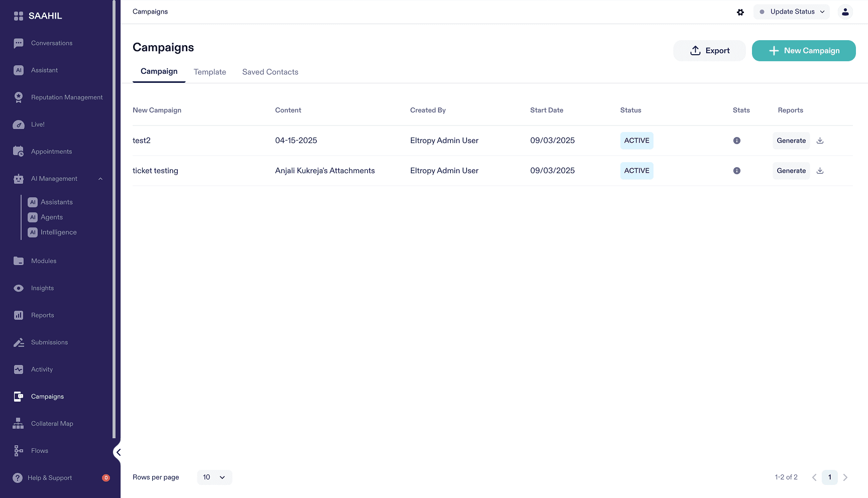Click the Insights eye icon

[x=19, y=288]
